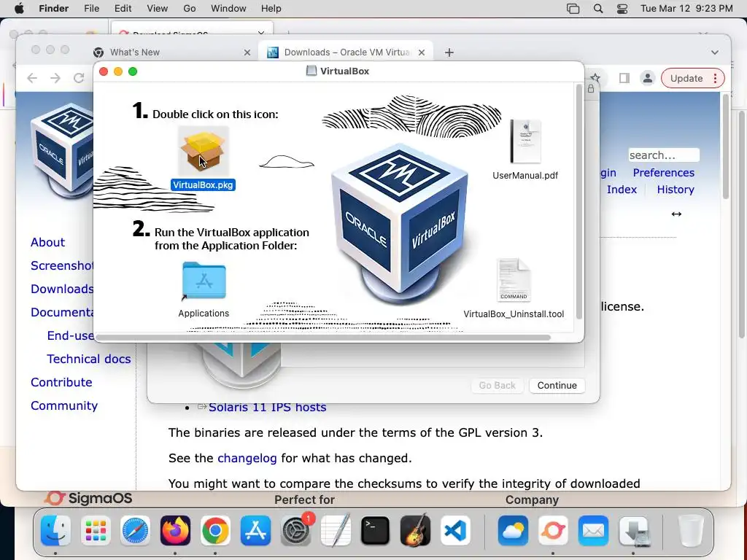Viewport: 747px width, 560px height.
Task: Open Control Center in menu bar
Action: pos(622,9)
